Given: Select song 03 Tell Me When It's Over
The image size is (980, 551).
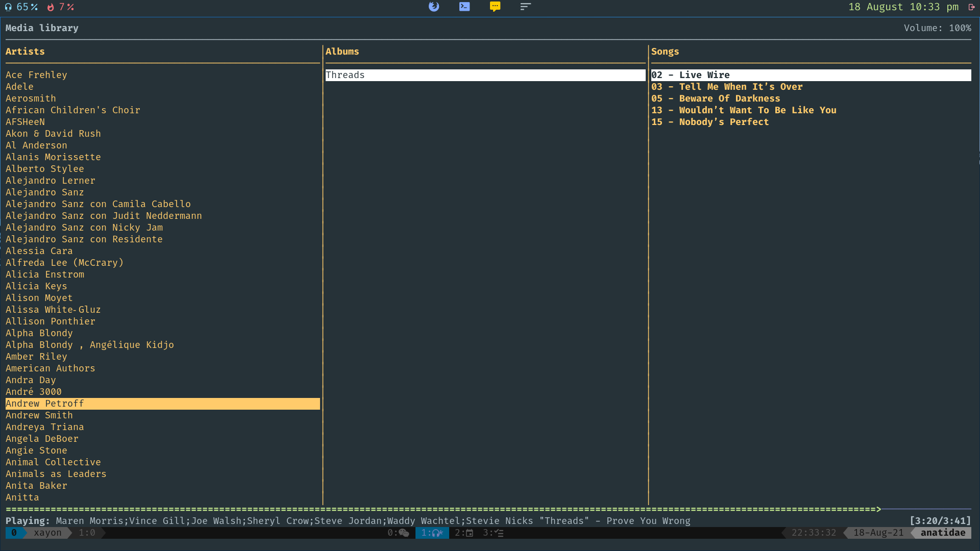Looking at the screenshot, I should tap(726, 87).
